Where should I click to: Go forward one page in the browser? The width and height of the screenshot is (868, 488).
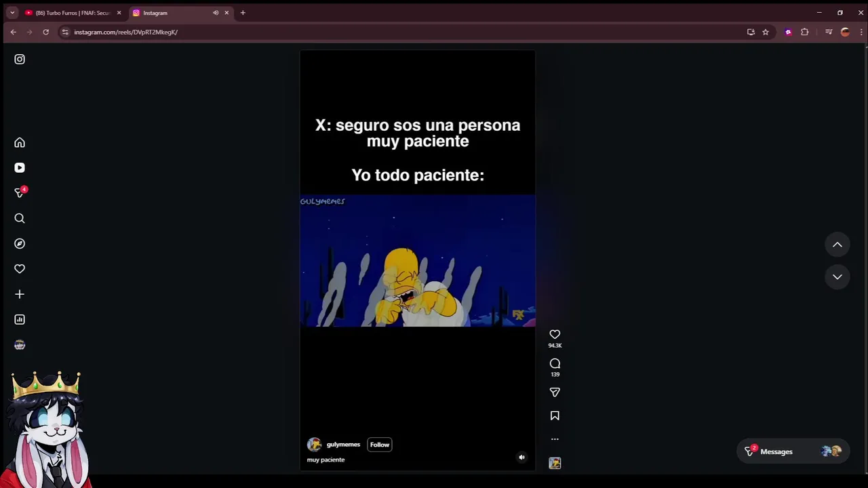pos(29,32)
